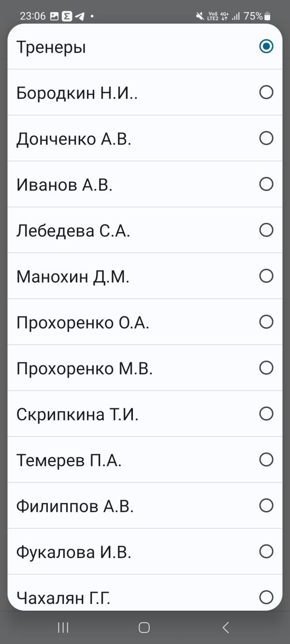Select the Филиппов А.В. radio button
Image resolution: width=290 pixels, height=644 pixels.
(x=145, y=506)
